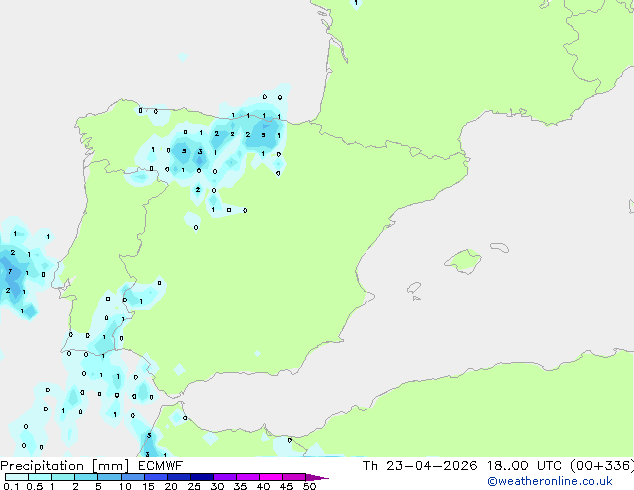The width and height of the screenshot is (634, 490).
Task: Click the 45–50 mm legend swatch
Action: [x=294, y=477]
